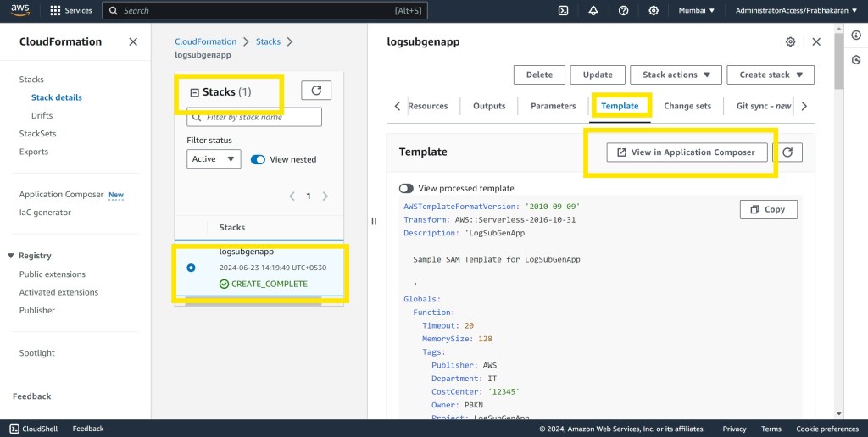Open the Active filter status dropdown
868x437 pixels.
pos(214,159)
